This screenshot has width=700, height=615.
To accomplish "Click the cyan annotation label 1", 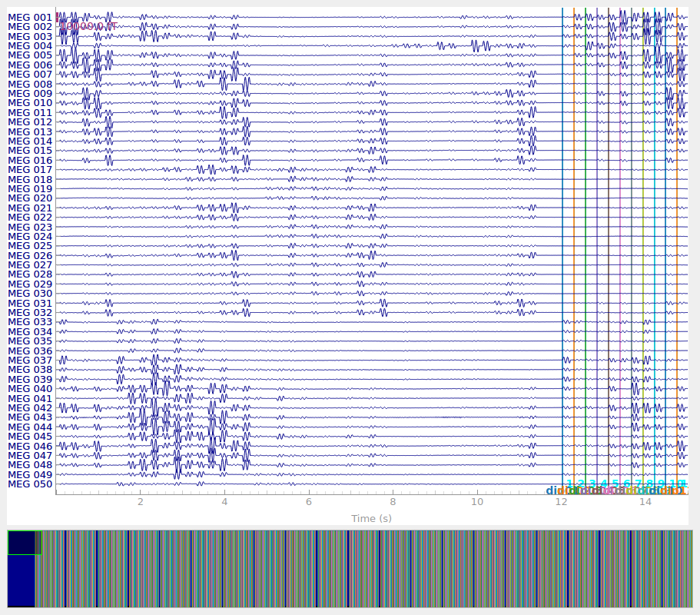I will point(569,484).
